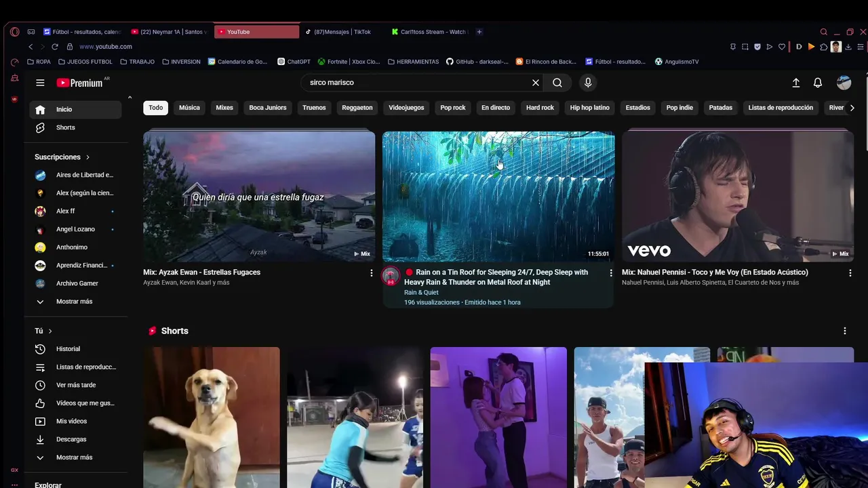Clear the search box with the X icon
The image size is (868, 488).
pyautogui.click(x=536, y=83)
